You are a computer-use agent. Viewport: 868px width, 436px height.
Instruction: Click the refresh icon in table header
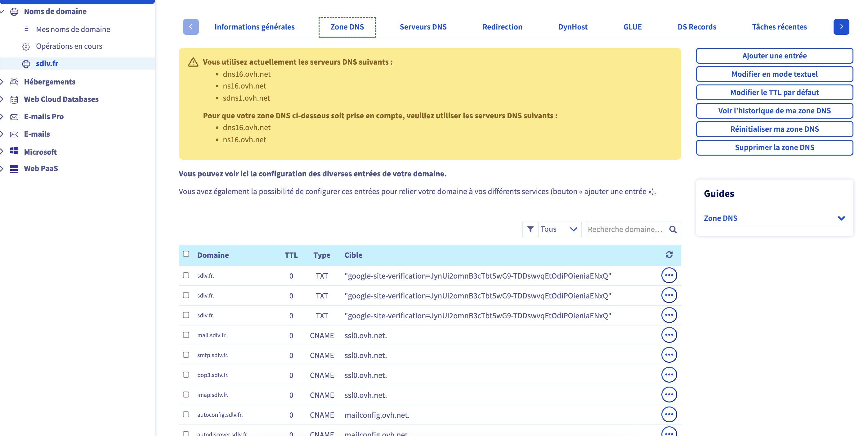coord(669,255)
